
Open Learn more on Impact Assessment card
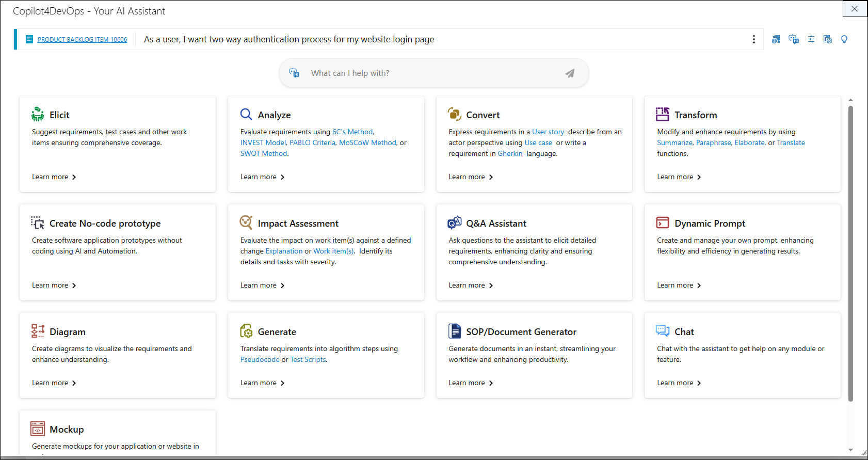(x=263, y=285)
